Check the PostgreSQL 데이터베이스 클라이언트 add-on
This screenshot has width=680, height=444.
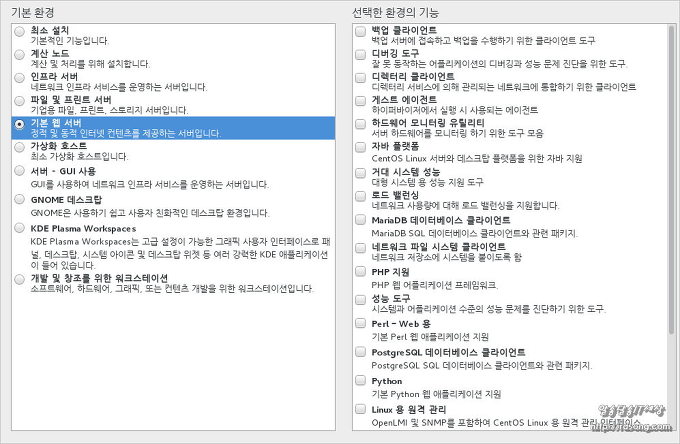359,354
